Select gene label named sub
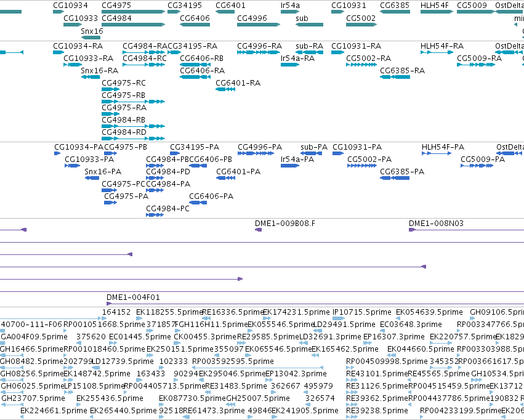 [302, 18]
